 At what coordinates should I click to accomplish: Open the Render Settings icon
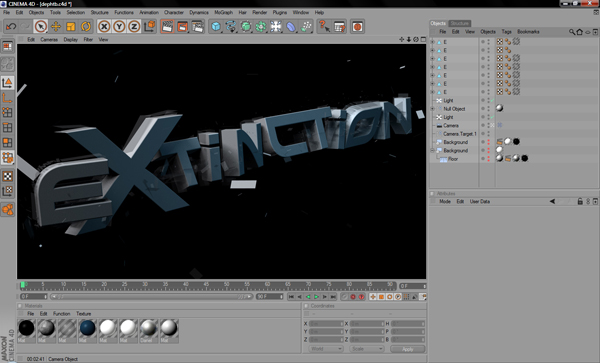pyautogui.click(x=198, y=26)
